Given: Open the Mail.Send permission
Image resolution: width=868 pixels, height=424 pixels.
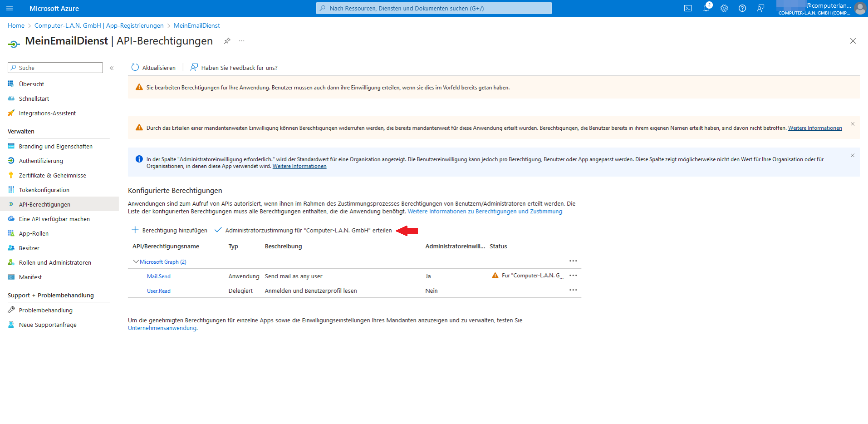Looking at the screenshot, I should click(x=159, y=276).
